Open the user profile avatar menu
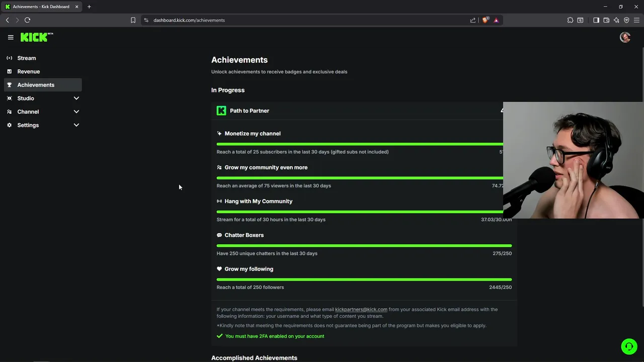This screenshot has height=362, width=644. click(x=625, y=37)
